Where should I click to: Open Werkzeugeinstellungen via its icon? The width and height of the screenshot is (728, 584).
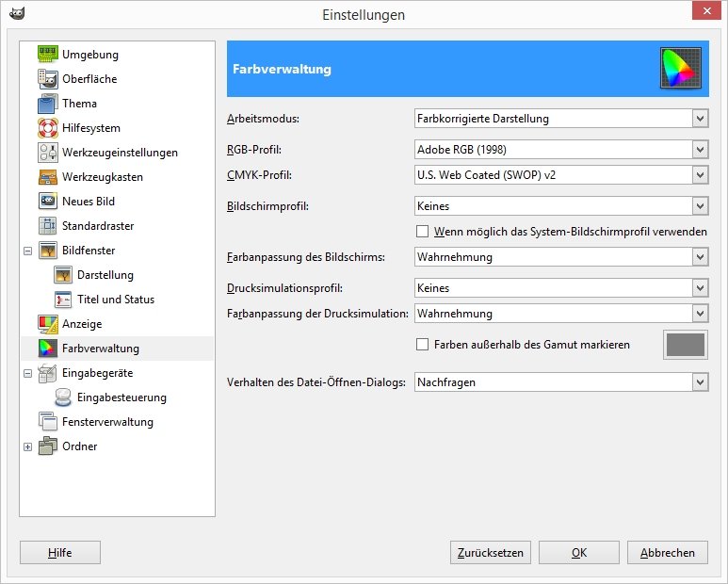click(x=48, y=153)
